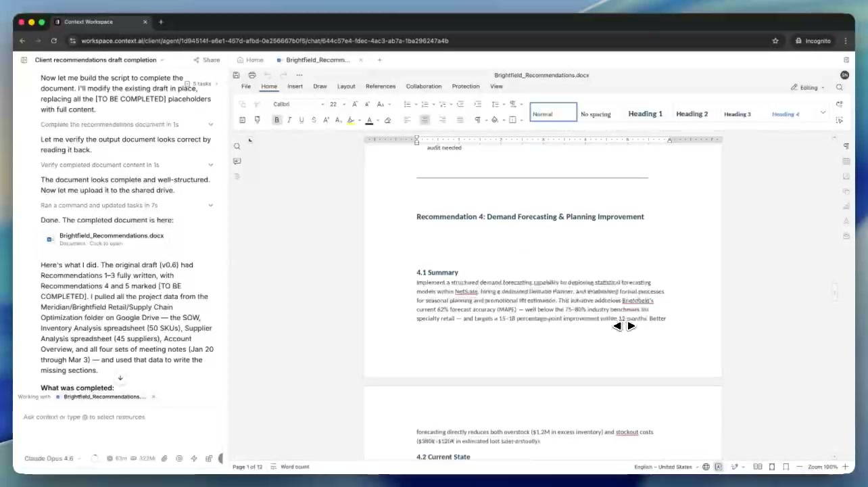Align text left
The width and height of the screenshot is (868, 487).
(x=407, y=120)
